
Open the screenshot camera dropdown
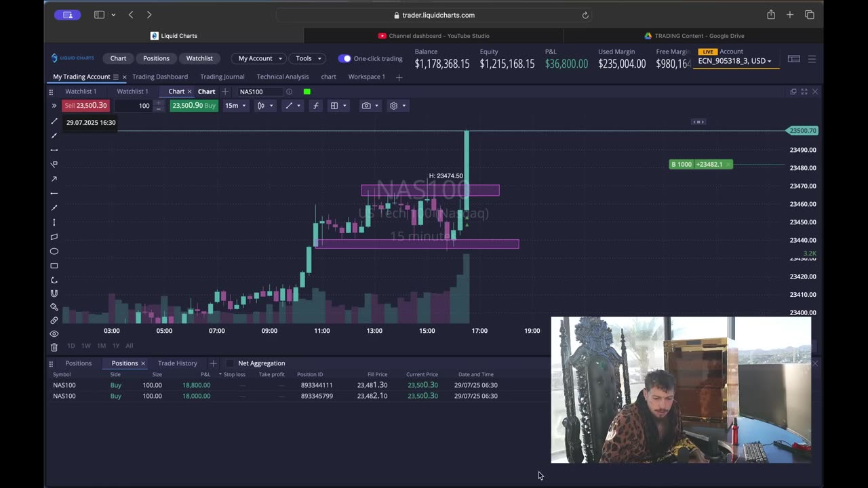coord(370,106)
